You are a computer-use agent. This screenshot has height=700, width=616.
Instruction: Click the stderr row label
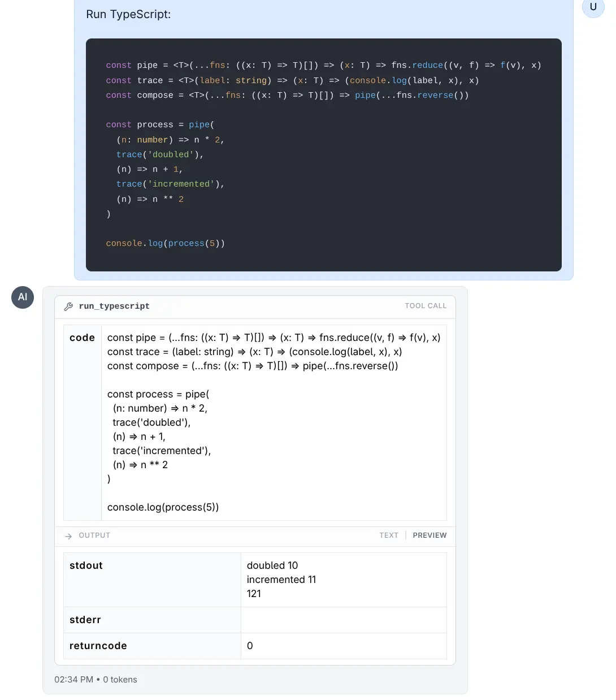85,620
